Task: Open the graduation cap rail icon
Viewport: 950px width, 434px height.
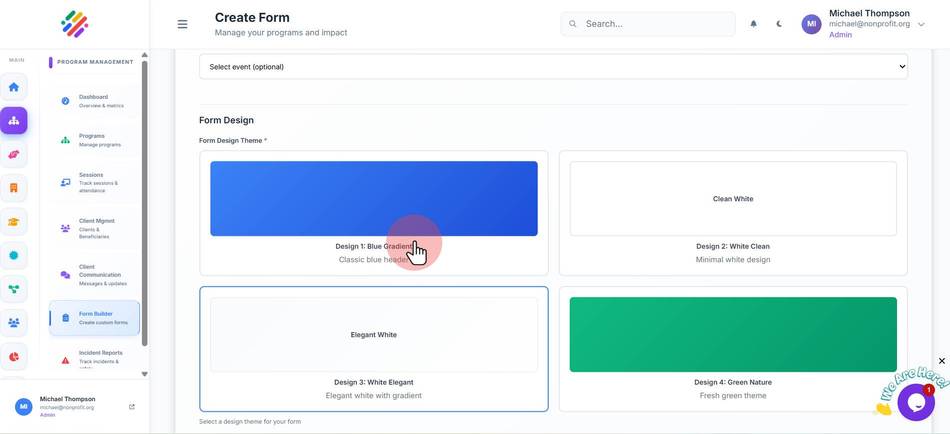Action: (x=13, y=222)
